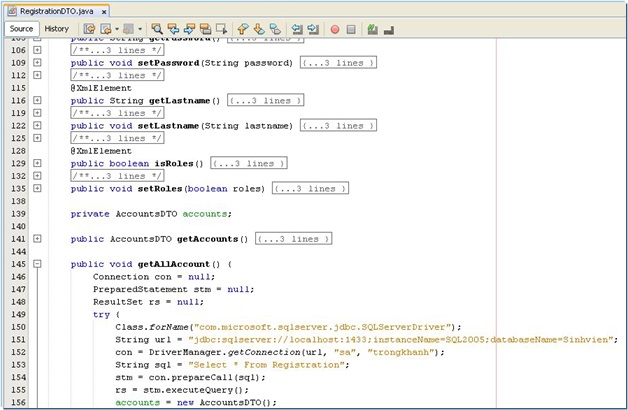Select the RegistrationDTO.java file tab
This screenshot has width=628, height=410.
tap(56, 11)
